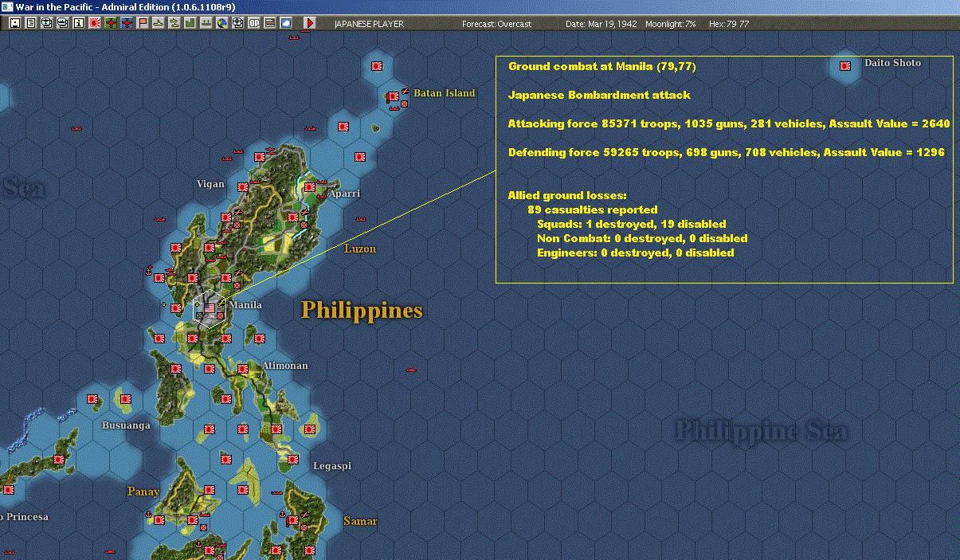Screen dimensions: 960x560
Task: Select Japanese flag unit right of Vigan label
Action: click(243, 187)
